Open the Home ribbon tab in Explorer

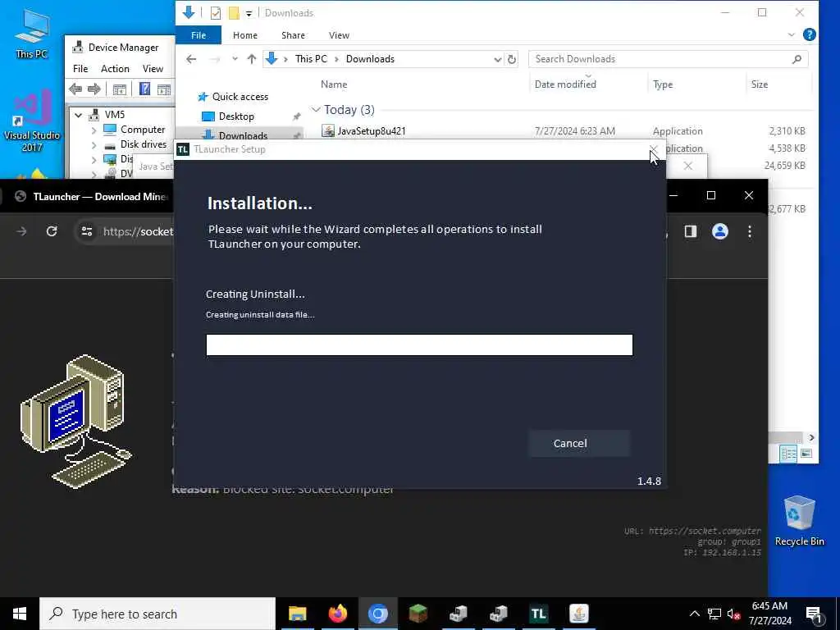click(x=244, y=35)
